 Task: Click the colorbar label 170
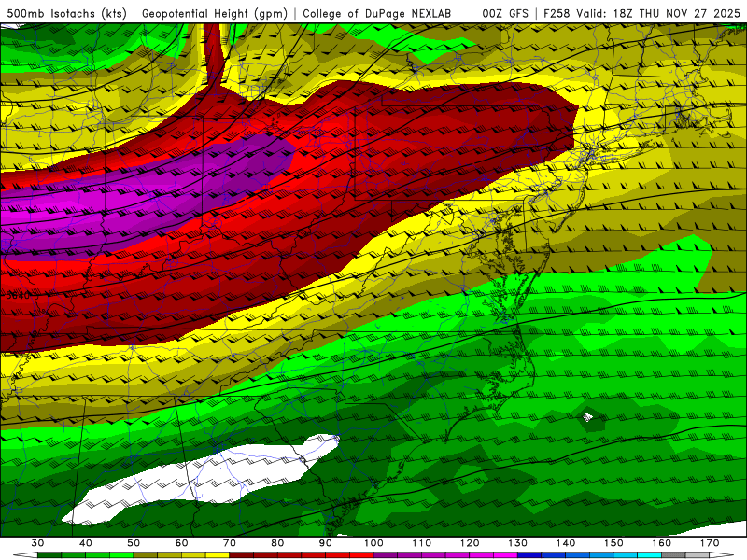[710, 543]
